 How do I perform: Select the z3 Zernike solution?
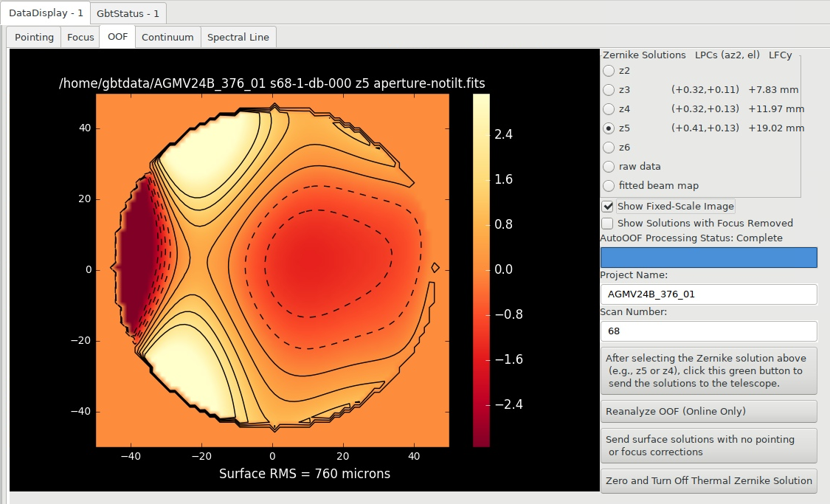coord(609,90)
